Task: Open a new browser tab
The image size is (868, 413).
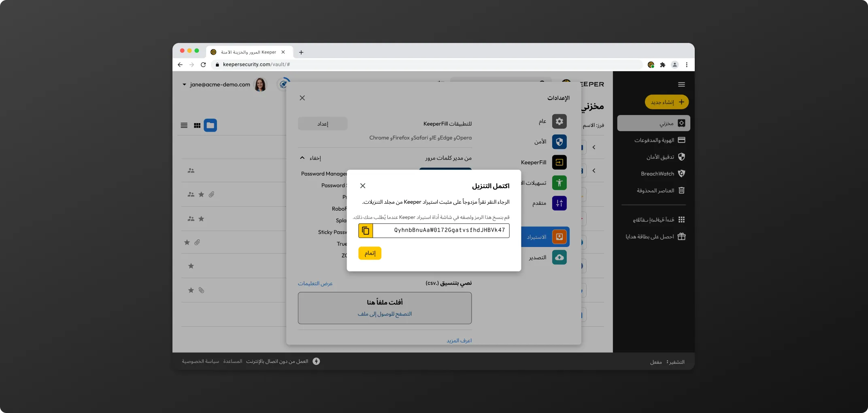Action: click(301, 52)
